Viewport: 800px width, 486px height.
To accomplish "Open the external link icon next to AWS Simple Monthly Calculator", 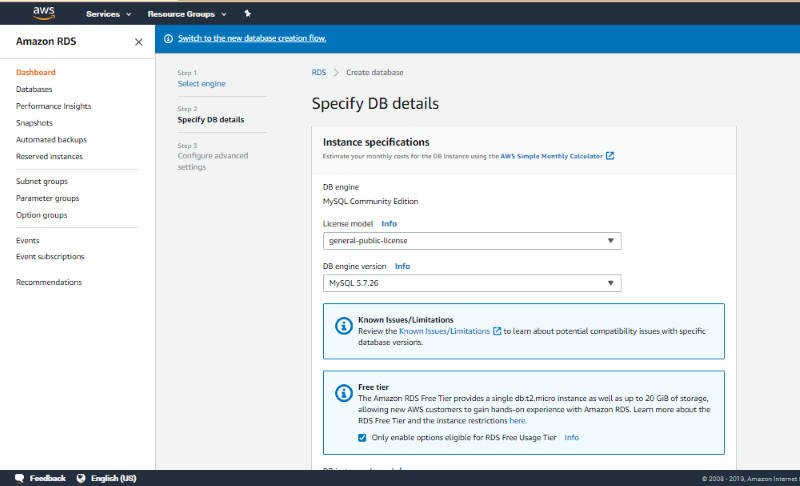I will pos(610,156).
